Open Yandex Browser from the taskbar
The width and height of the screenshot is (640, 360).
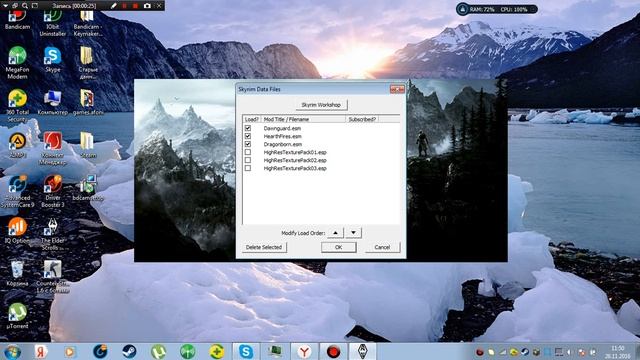point(304,352)
